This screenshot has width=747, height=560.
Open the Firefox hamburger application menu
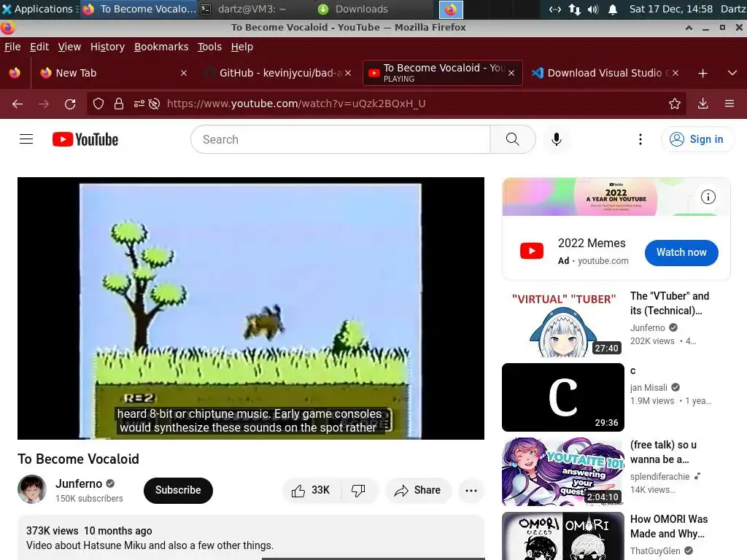click(x=729, y=104)
